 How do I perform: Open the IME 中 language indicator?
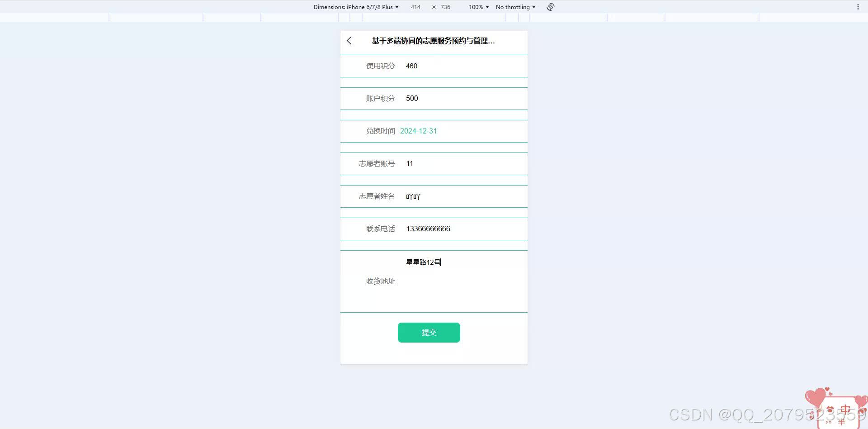[x=845, y=410]
